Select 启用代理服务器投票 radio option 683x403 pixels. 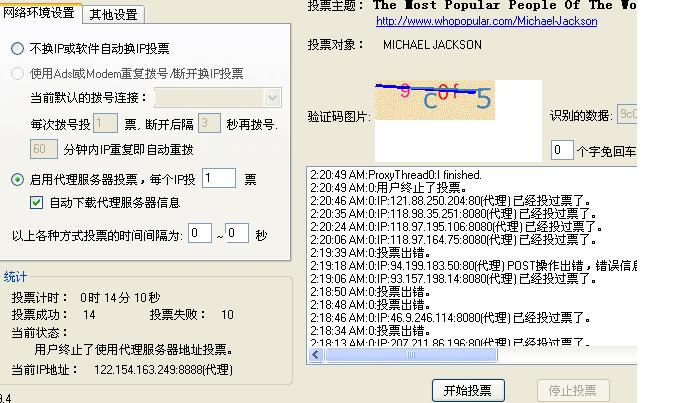[x=17, y=180]
